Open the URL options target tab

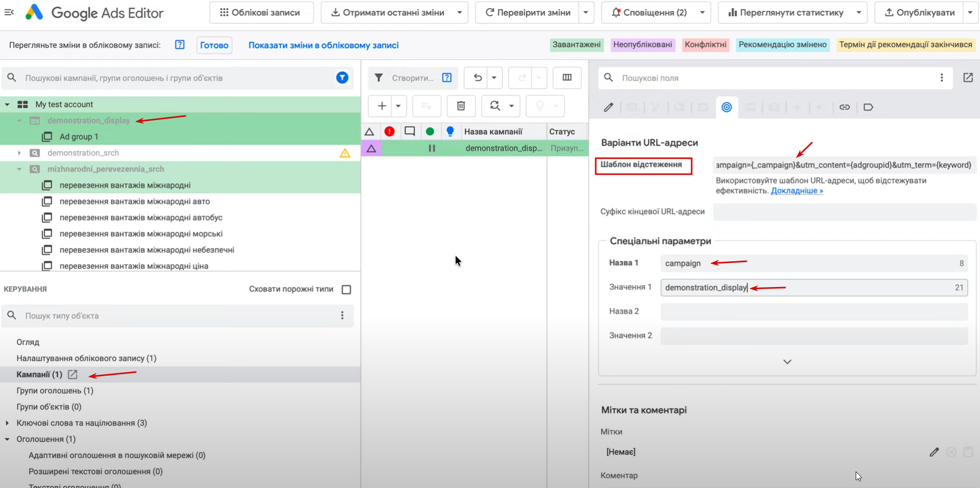coord(726,107)
